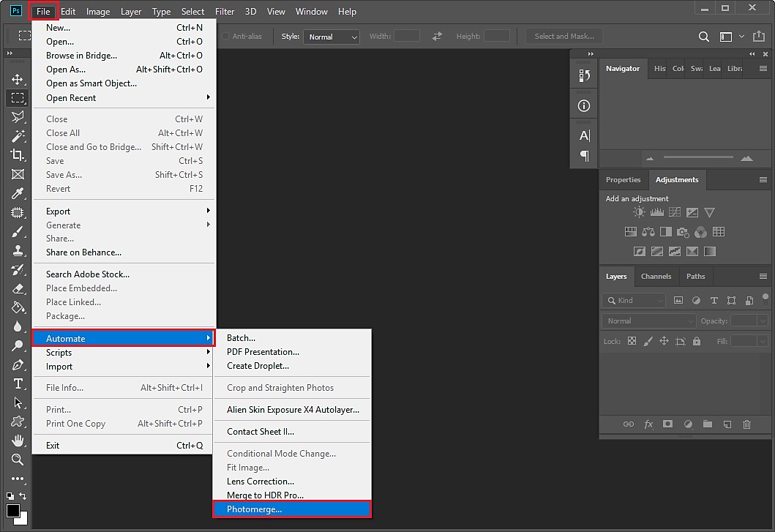Choose Merge to HDR Pro
Screen dimensions: 775x532
coord(291,495)
